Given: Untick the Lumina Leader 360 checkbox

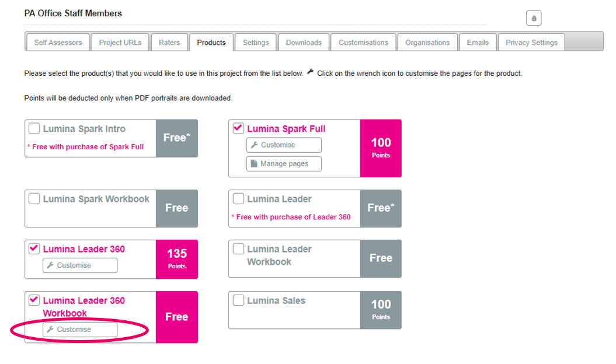Looking at the screenshot, I should pyautogui.click(x=34, y=249).
